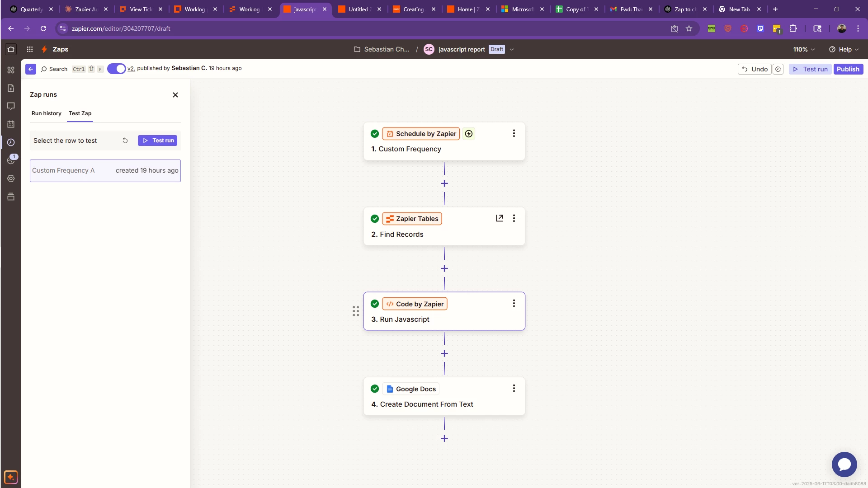
Task: Start Test run from top toolbar
Action: [810, 69]
